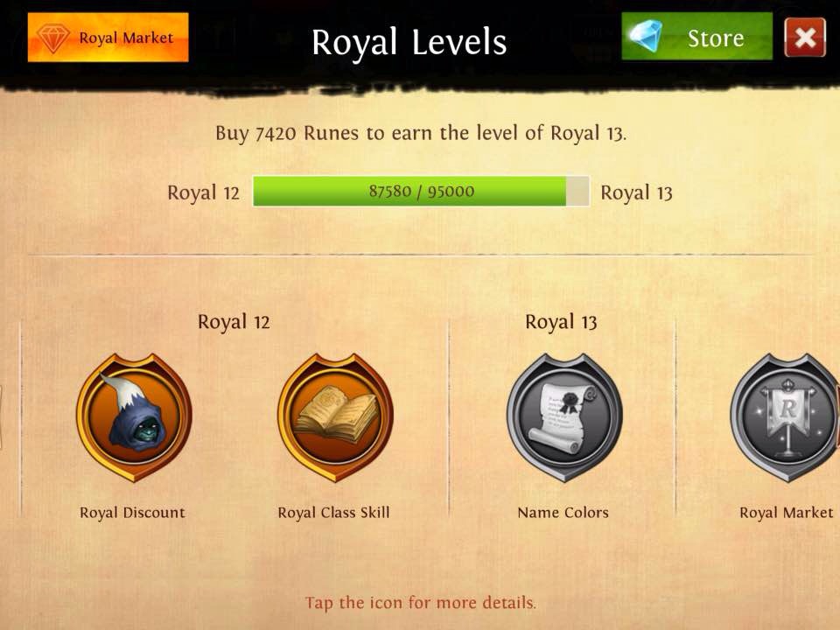Click the Royal 12 tier heading
Screen dimensions: 840x630
click(x=234, y=322)
